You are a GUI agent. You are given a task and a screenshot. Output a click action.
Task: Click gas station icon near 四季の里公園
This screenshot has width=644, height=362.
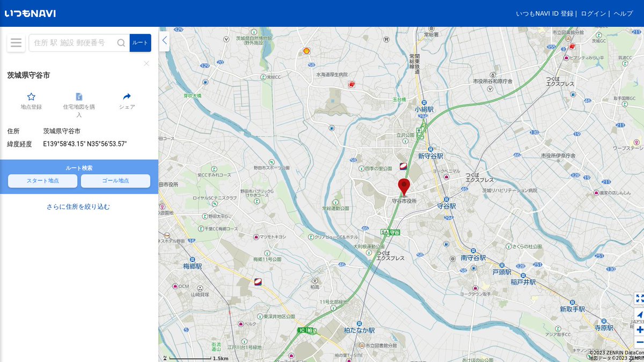pos(403,166)
